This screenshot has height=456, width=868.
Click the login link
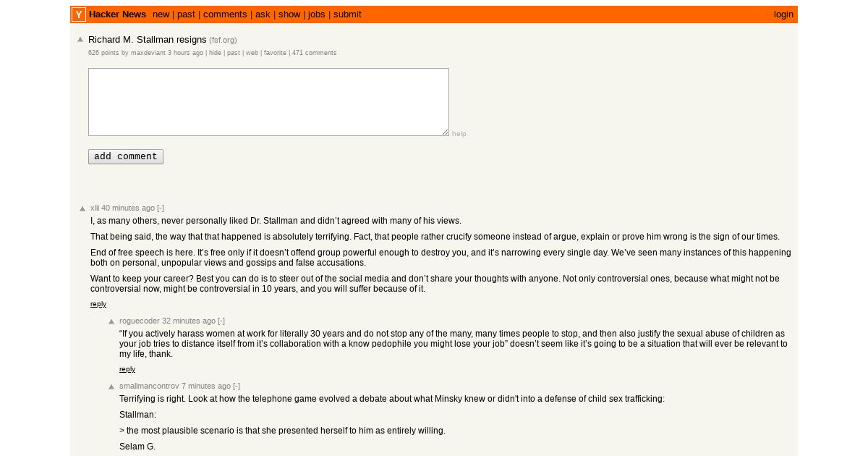click(x=783, y=14)
